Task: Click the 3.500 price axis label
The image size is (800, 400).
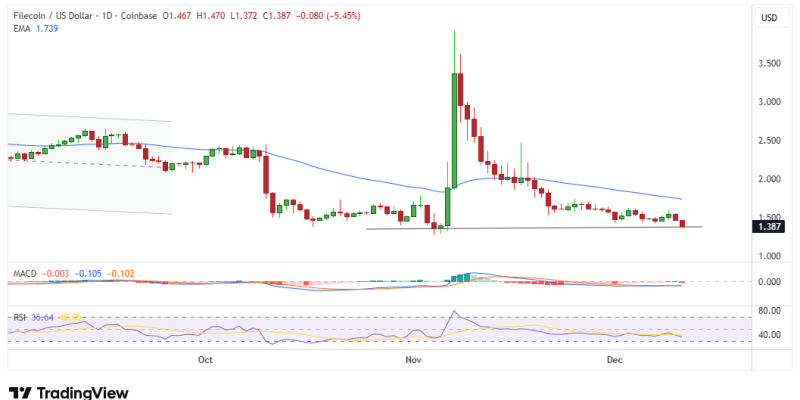Action: coord(769,63)
